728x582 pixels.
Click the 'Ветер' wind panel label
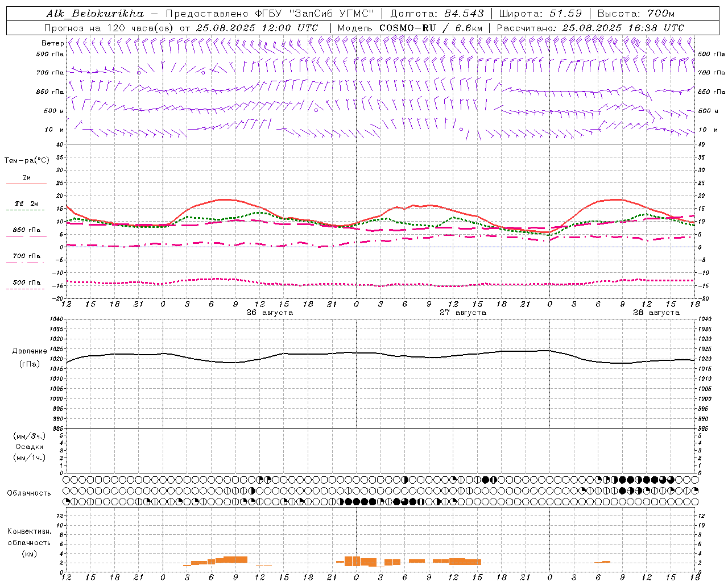click(x=53, y=43)
